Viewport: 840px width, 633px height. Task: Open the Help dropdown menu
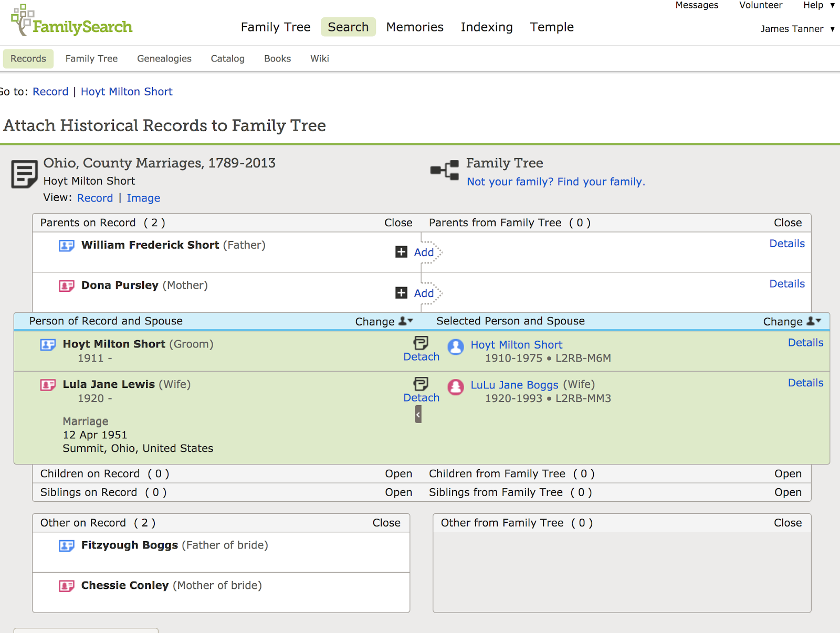click(x=819, y=5)
